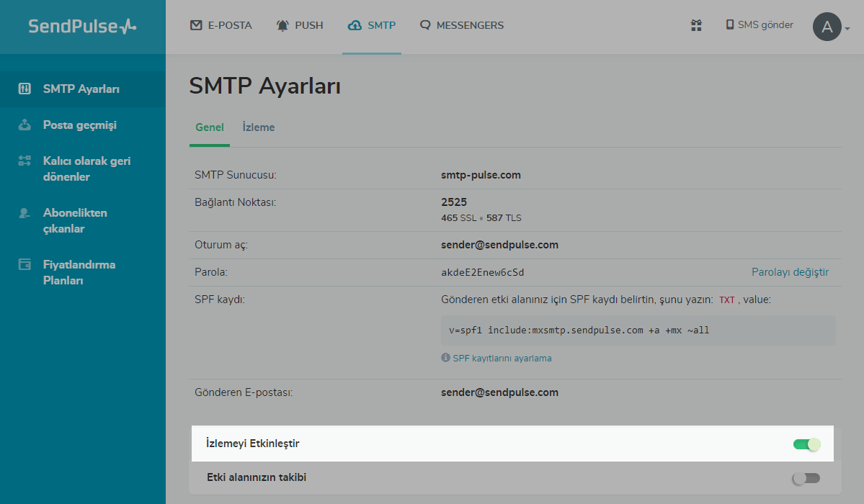Open the SPF kayıtlarını ayarlama link
The image size is (864, 504).
pyautogui.click(x=502, y=358)
